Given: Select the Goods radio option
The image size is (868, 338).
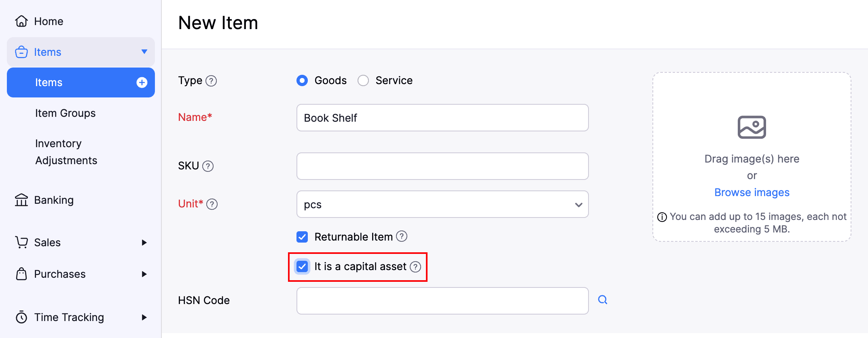Looking at the screenshot, I should coord(302,80).
